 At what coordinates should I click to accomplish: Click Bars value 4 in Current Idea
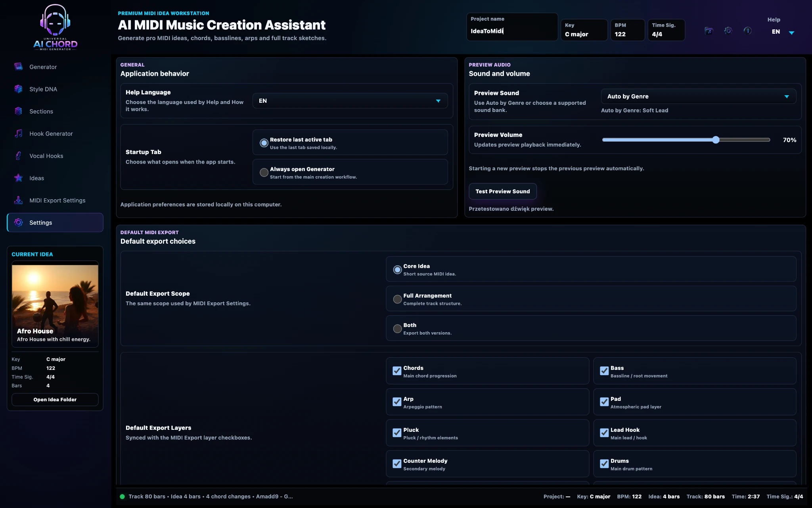click(x=48, y=386)
